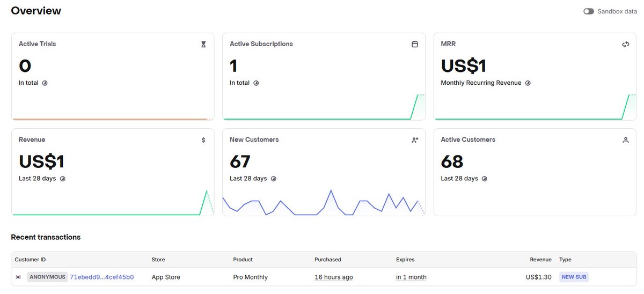The image size is (644, 294).
Task: Click the 'Pro Monthly' product cell
Action: pos(250,277)
